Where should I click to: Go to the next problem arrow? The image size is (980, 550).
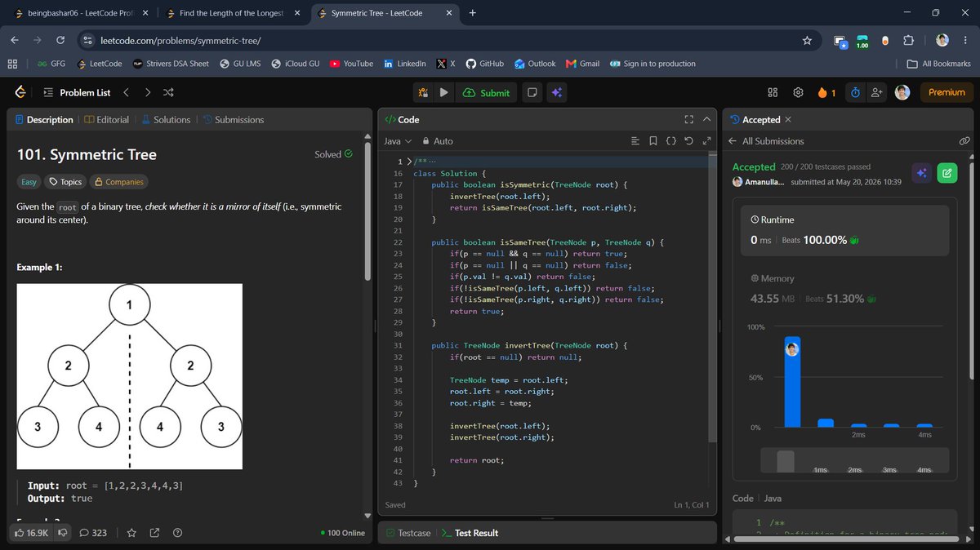tap(148, 92)
